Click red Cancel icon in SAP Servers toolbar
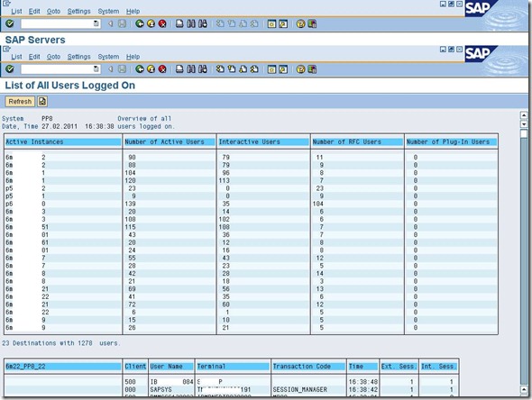The image size is (532, 400). [x=162, y=23]
